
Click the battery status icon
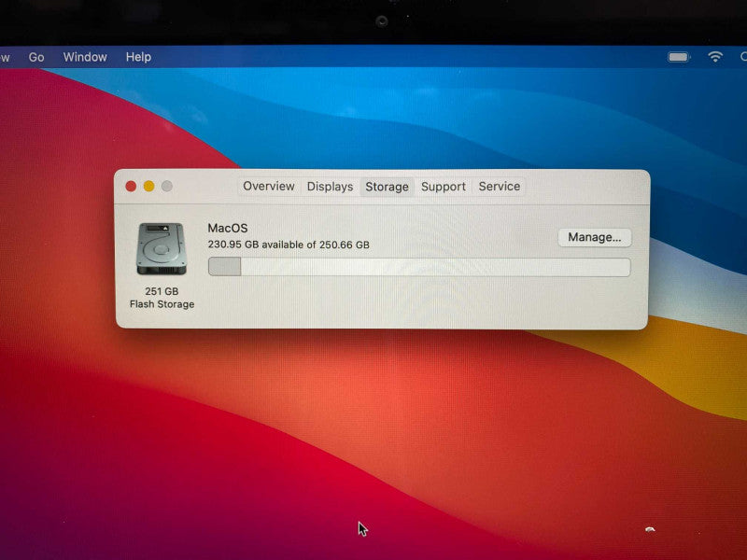(679, 57)
